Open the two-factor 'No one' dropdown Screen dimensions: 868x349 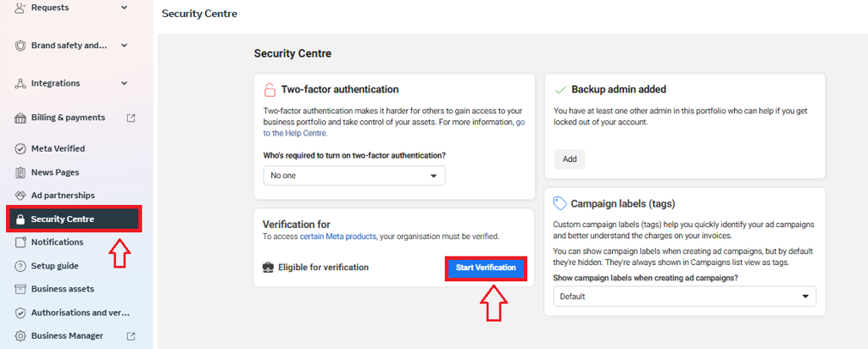(354, 175)
